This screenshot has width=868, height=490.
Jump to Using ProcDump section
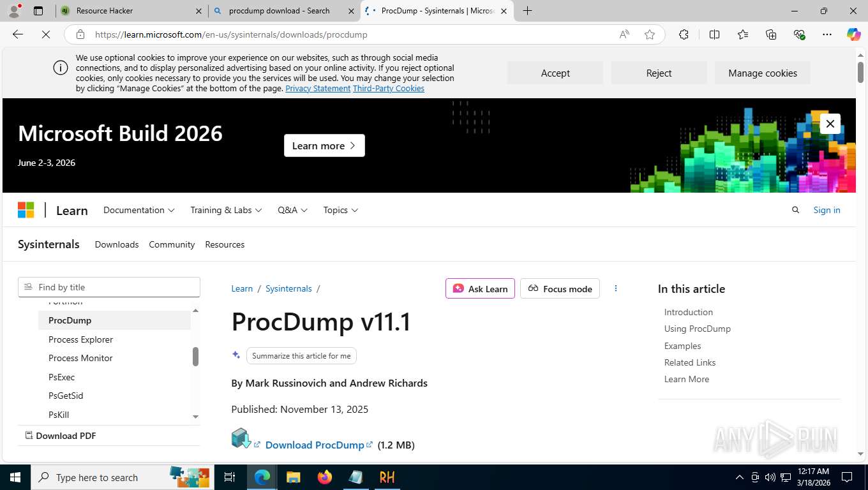point(697,329)
